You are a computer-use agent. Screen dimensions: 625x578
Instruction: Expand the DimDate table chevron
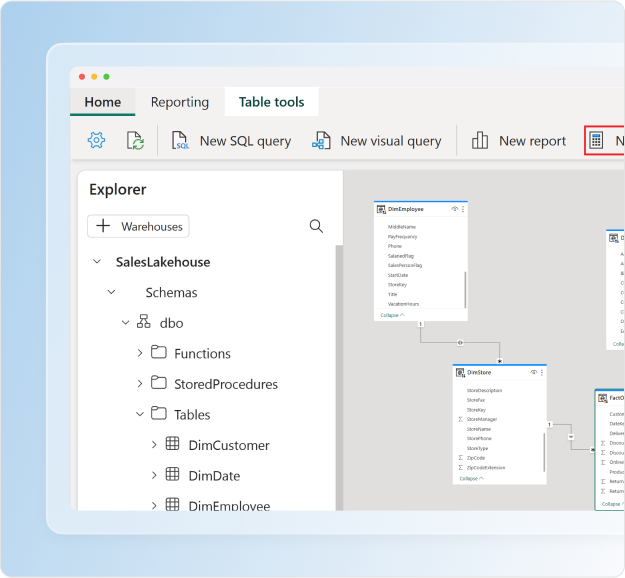pos(154,475)
